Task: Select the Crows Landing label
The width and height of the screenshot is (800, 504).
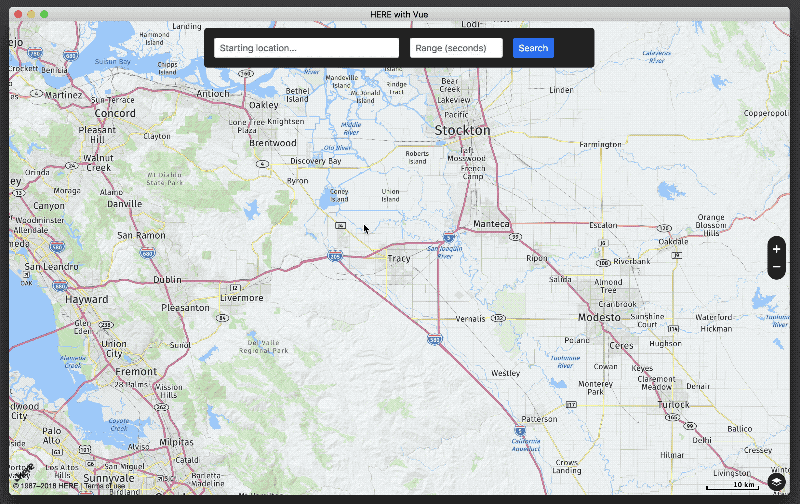Action: [567, 466]
